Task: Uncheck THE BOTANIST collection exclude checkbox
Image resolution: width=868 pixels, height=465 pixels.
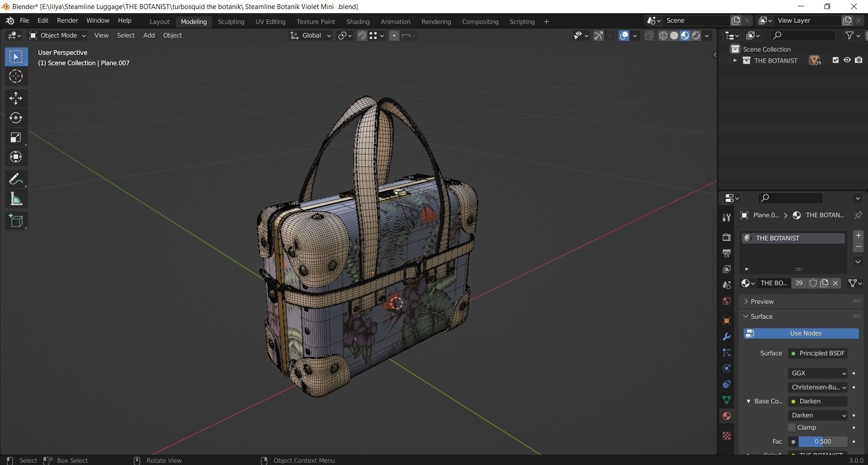Action: pyautogui.click(x=835, y=60)
